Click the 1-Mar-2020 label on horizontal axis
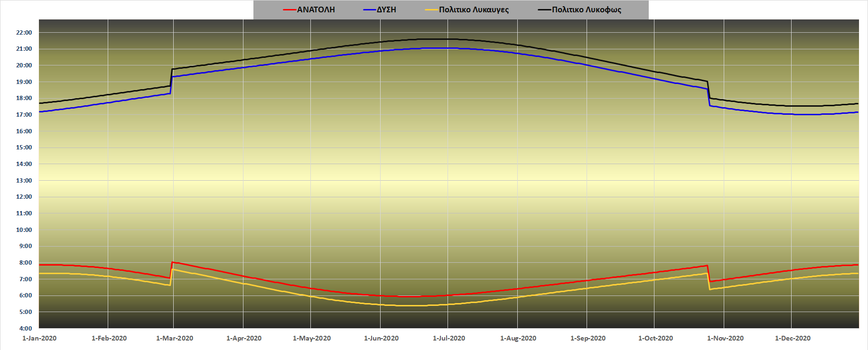 tap(175, 338)
